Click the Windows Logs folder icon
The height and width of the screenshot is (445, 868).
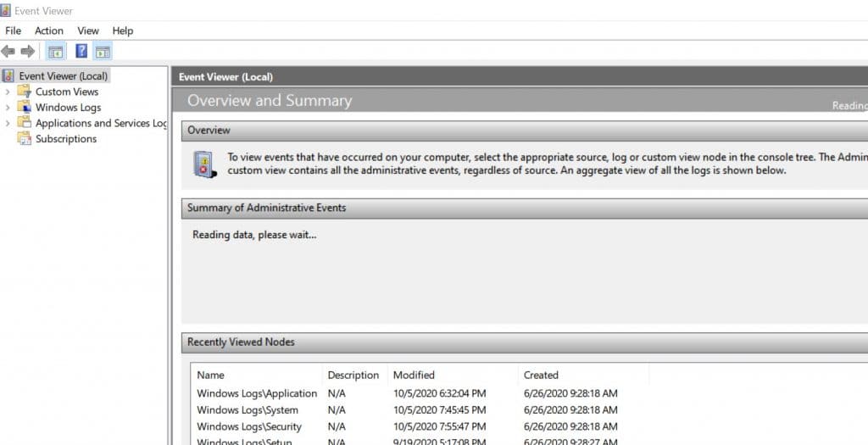click(x=24, y=108)
